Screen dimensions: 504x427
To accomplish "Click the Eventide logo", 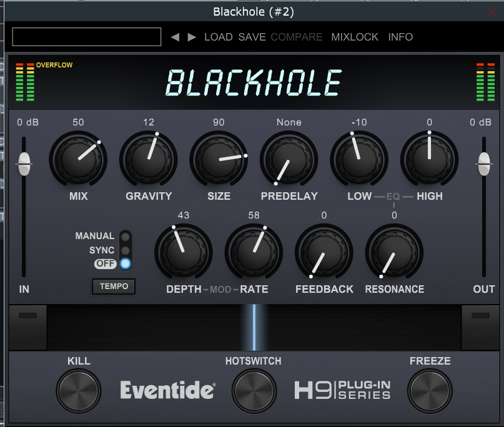I will tap(168, 390).
